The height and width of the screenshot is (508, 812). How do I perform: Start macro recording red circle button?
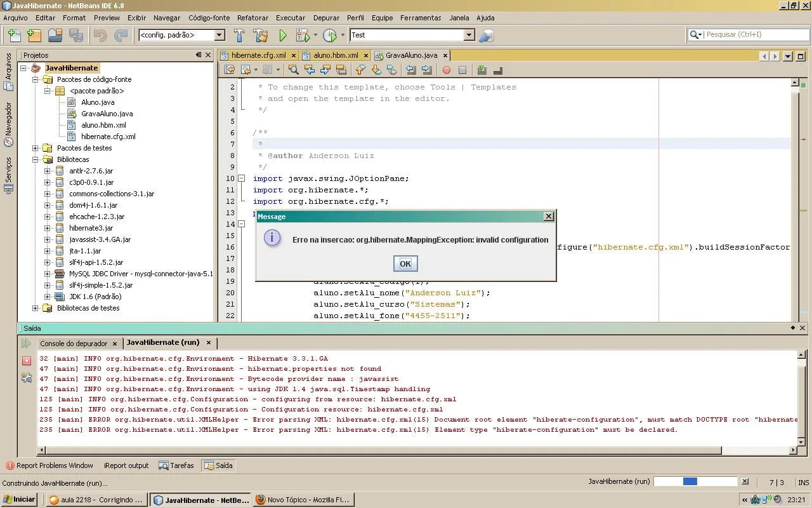point(446,70)
